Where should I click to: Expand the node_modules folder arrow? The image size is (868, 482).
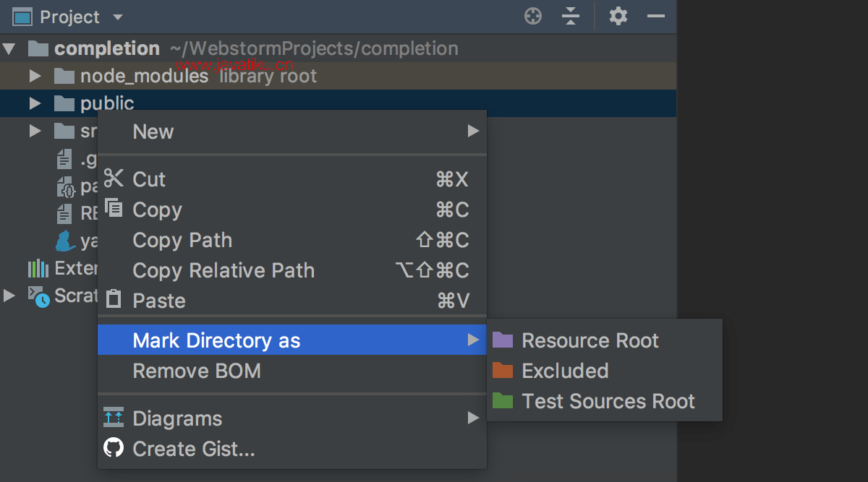pos(35,76)
